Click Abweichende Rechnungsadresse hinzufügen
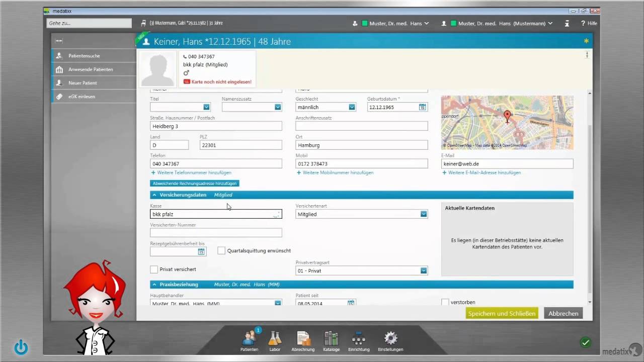This screenshot has height=362, width=644. click(194, 184)
